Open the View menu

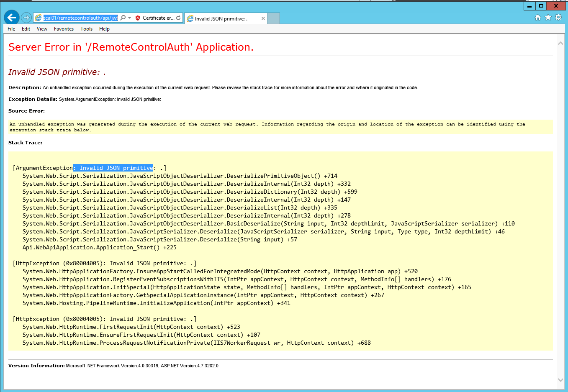(42, 29)
